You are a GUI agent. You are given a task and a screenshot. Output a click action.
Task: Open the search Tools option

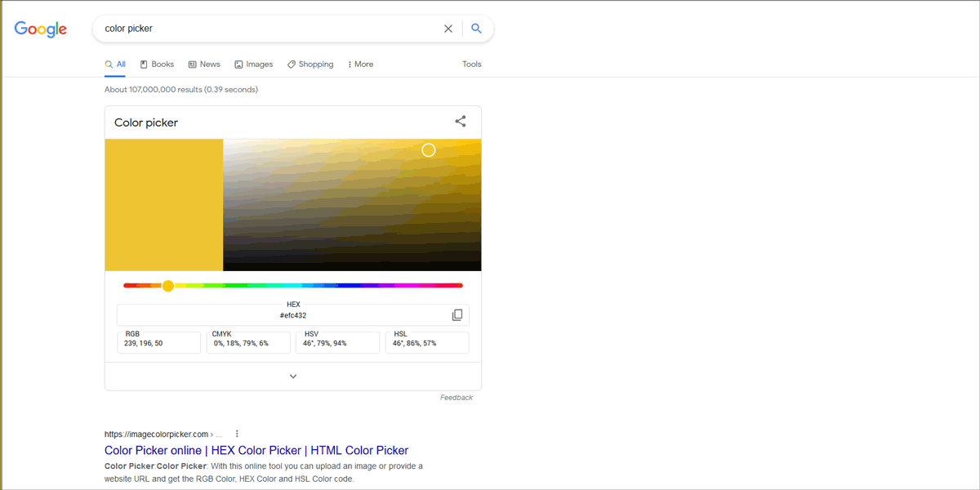point(472,65)
